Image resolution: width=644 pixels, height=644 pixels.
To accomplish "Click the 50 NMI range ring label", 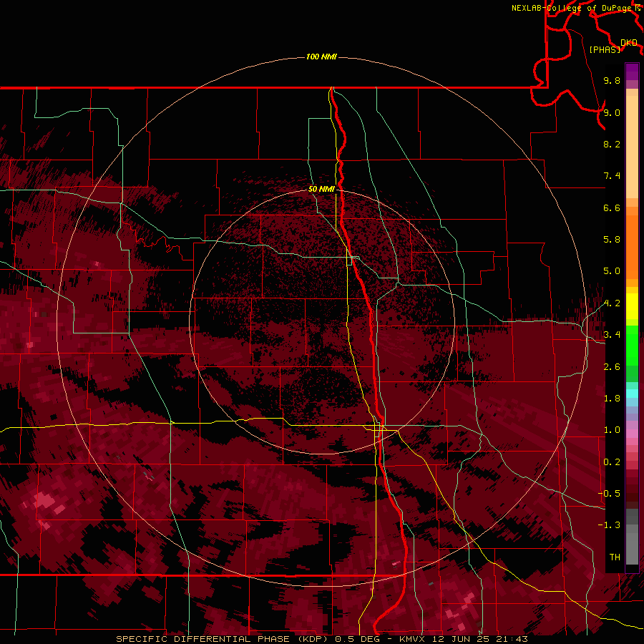I will coord(321,189).
